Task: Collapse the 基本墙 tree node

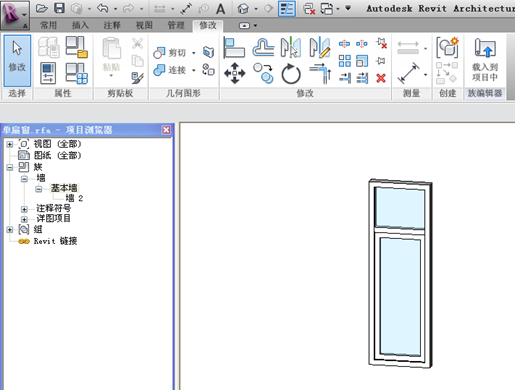Action: tap(39, 189)
